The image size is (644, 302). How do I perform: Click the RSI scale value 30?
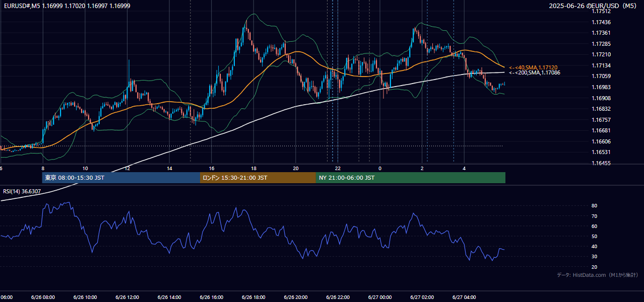click(x=594, y=257)
